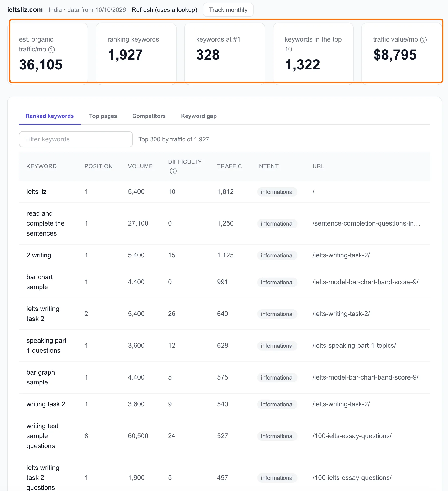Viewport: 448px width, 491px height.
Task: Switch to the Ranked keywords tab
Action: [x=50, y=116]
